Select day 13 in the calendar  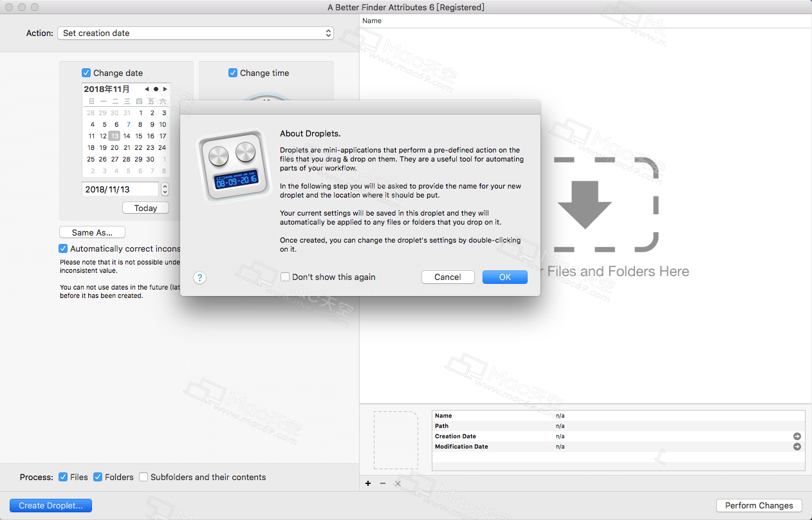(x=115, y=136)
